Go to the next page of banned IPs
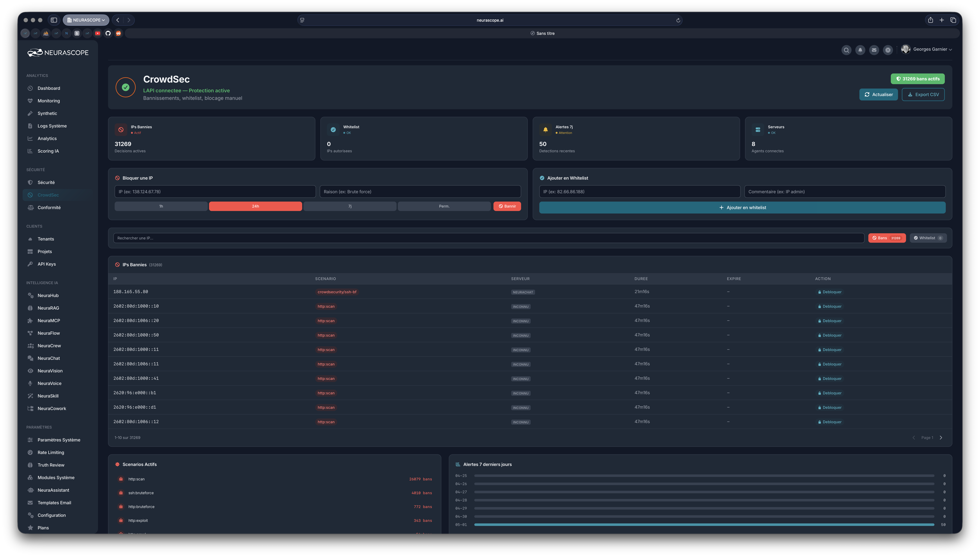980x557 pixels. [x=941, y=438]
